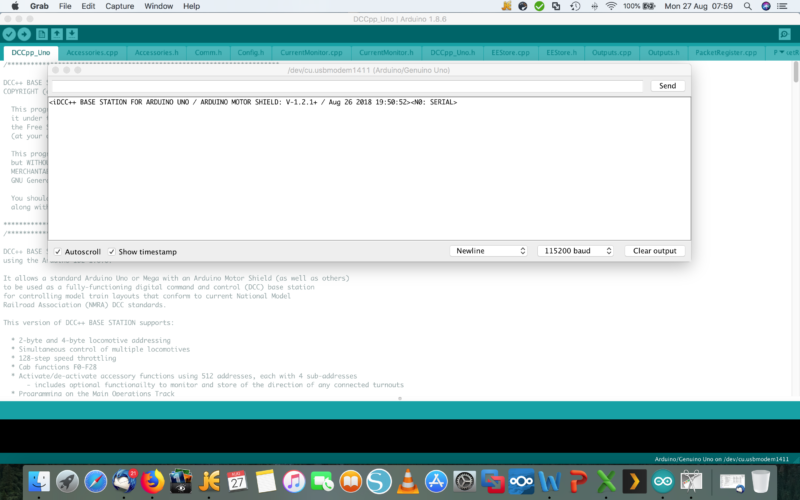Switch to the PacketRegister.cpp tab

(726, 53)
